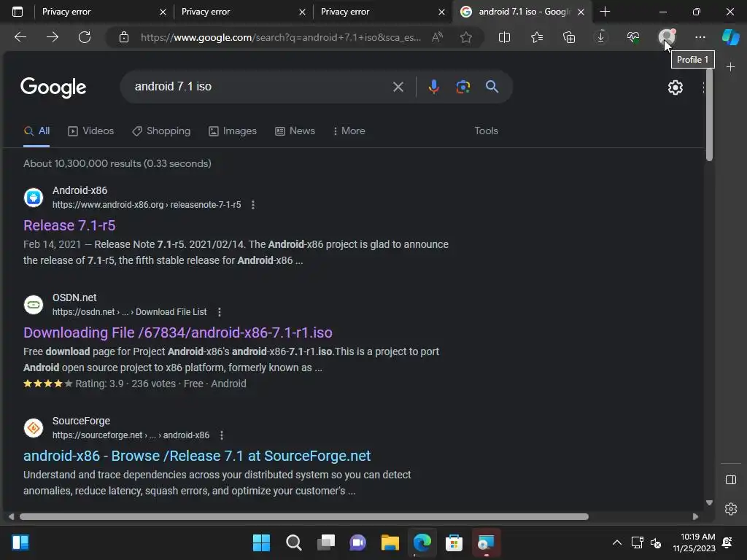Open Copilot sidebar

coord(730,37)
